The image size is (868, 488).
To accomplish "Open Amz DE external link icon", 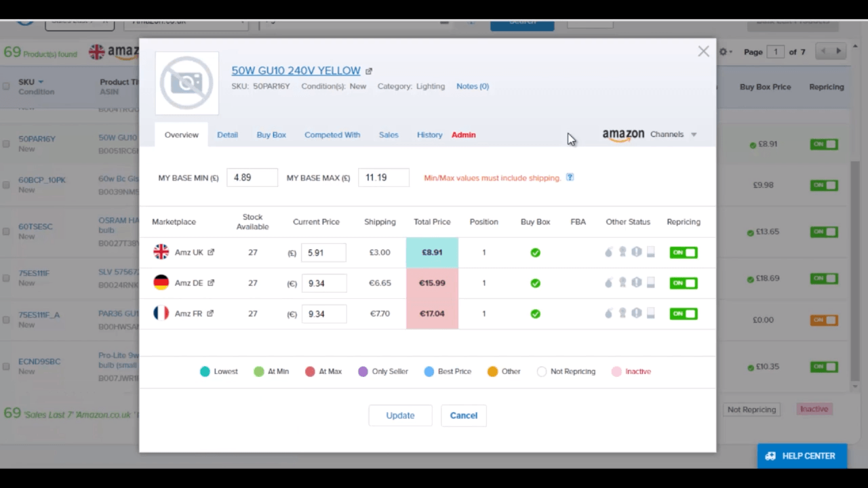I will [x=210, y=283].
